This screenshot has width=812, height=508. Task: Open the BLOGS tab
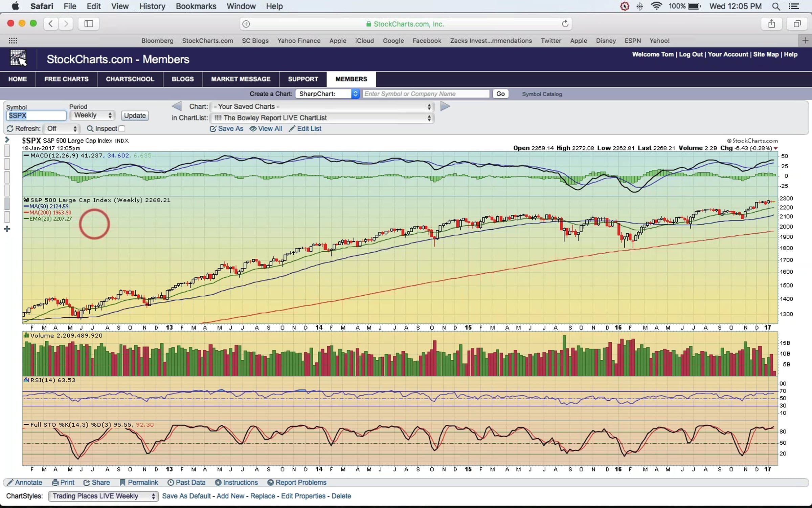tap(183, 79)
